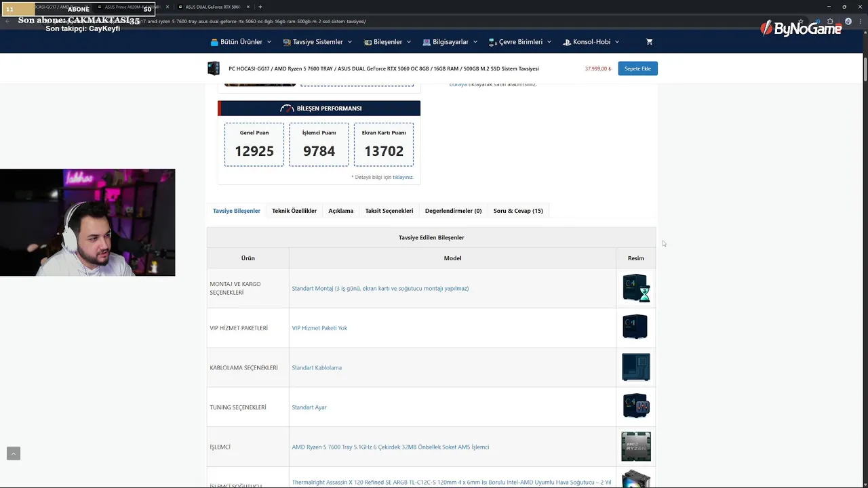Click the Bileşen Performansı header
Viewport: 868px width, 488px height.
tap(319, 108)
